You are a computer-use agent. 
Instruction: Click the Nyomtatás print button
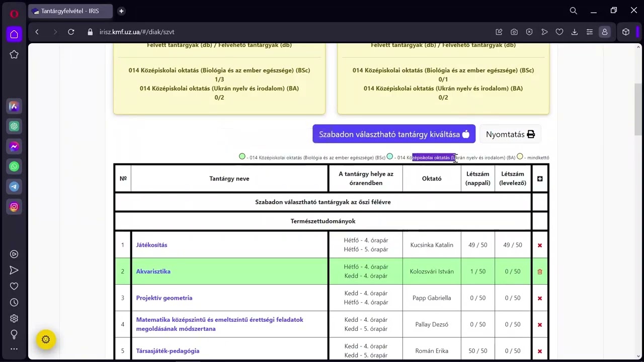[x=510, y=134]
